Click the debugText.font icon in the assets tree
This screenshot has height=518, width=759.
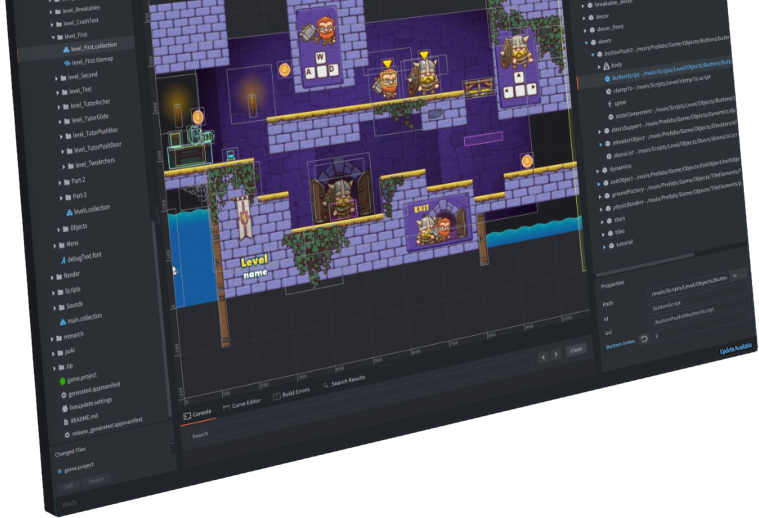click(63, 260)
